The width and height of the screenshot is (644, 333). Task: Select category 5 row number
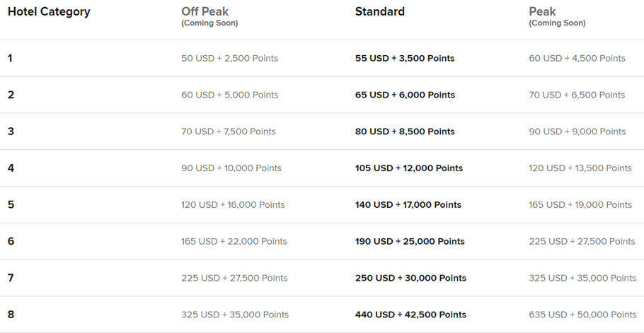[11, 204]
